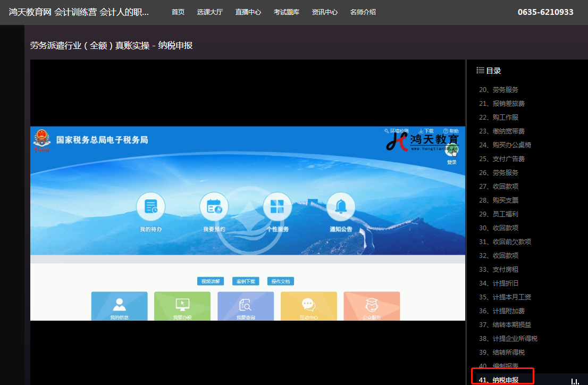Open the 通知公告 bell icon
Screen dimensions: 588x385
click(x=341, y=206)
